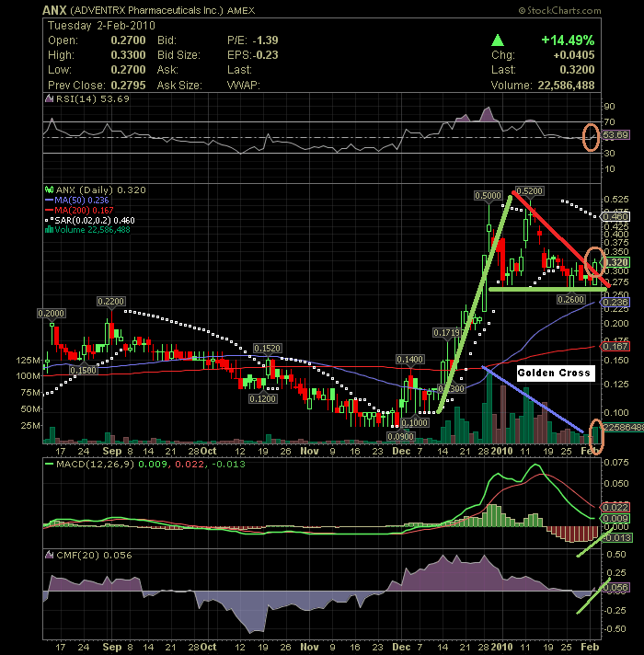Click the green up-arrow price change icon

pos(498,40)
